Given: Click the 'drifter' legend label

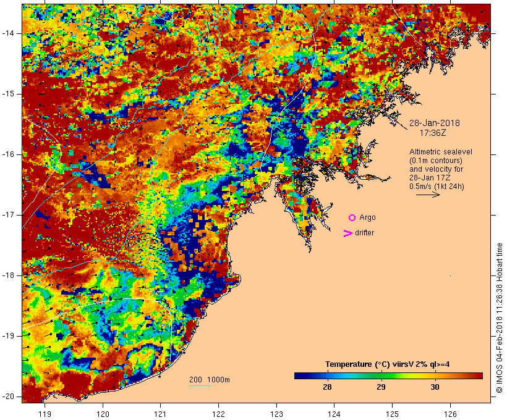Looking at the screenshot, I should click(x=364, y=233).
